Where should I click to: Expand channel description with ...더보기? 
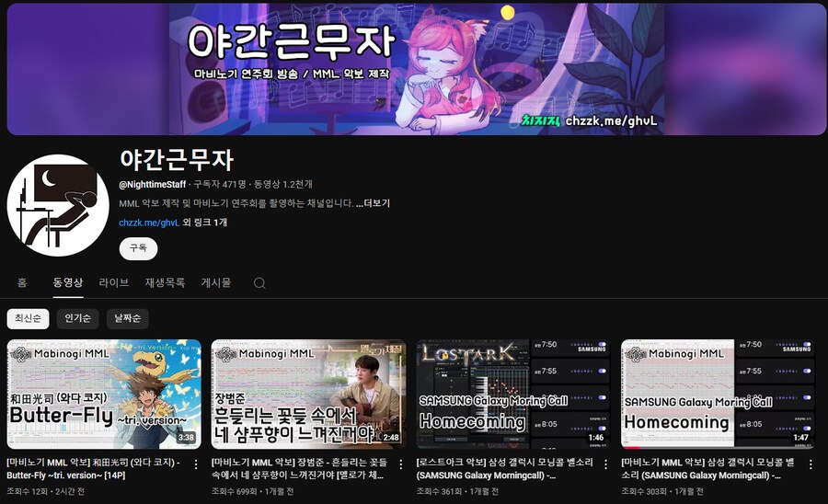pyautogui.click(x=373, y=203)
